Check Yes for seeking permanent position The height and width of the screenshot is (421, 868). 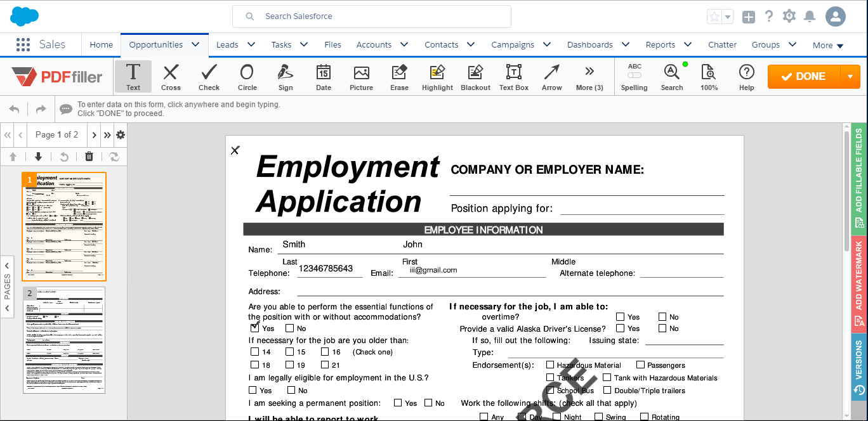pos(398,403)
